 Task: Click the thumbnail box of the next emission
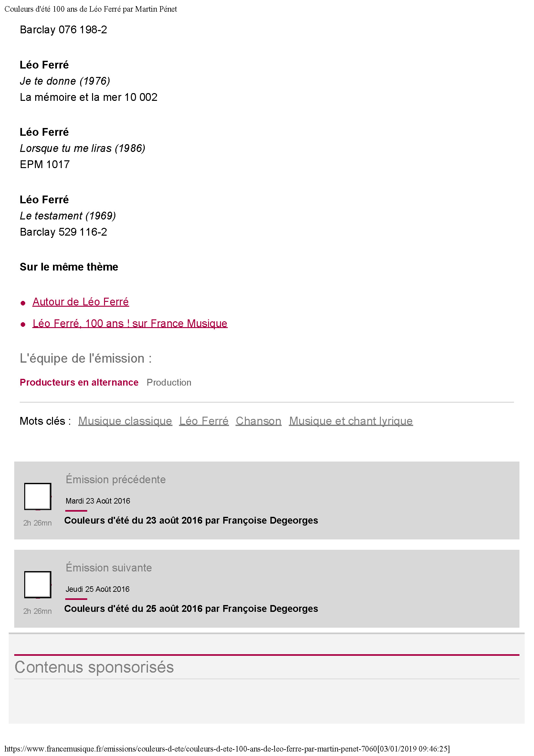[x=38, y=584]
